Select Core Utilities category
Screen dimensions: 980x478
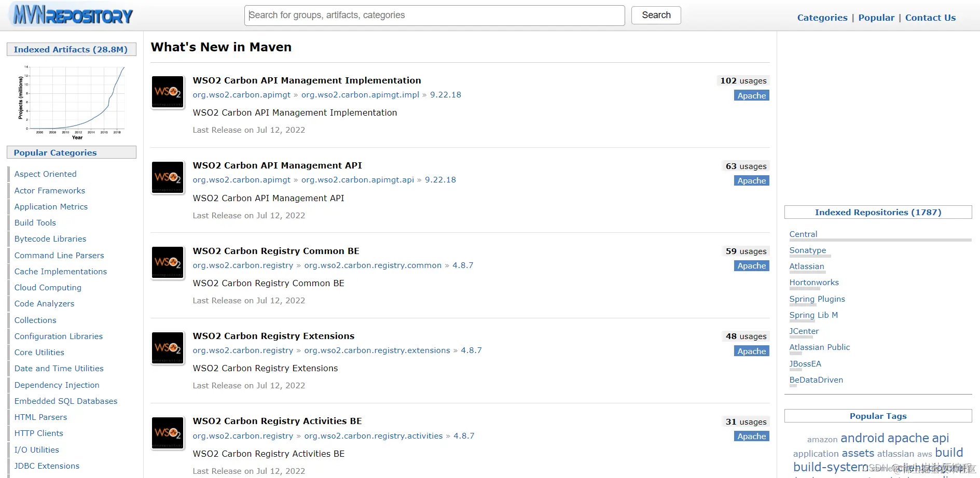coord(39,352)
